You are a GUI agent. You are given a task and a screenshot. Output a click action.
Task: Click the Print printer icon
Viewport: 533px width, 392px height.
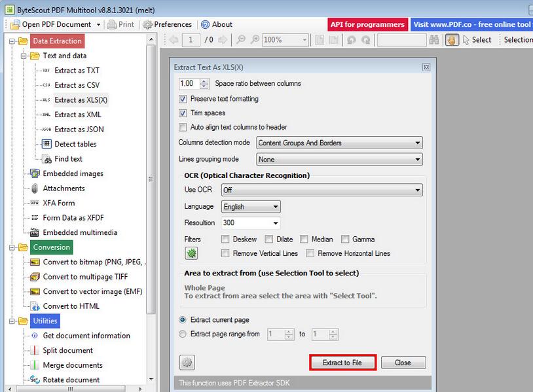[112, 24]
